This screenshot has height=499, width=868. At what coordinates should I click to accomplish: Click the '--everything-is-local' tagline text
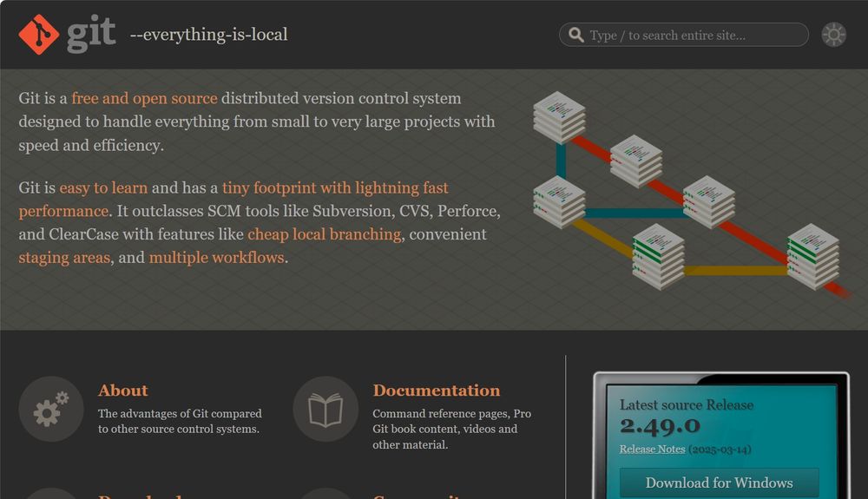pyautogui.click(x=208, y=35)
